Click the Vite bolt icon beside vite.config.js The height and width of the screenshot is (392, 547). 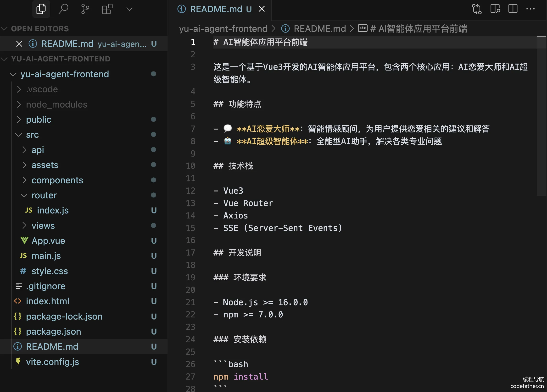(x=18, y=361)
